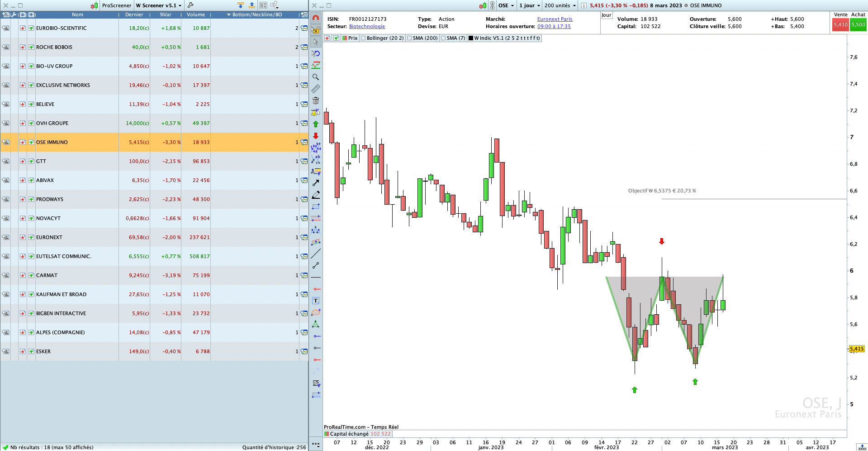Sort by Nom column header

[77, 14]
